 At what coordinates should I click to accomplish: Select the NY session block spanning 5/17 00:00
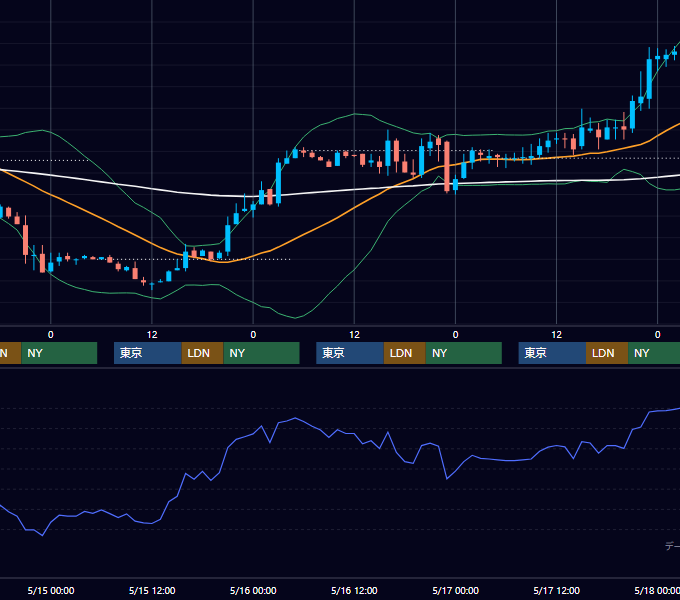pyautogui.click(x=464, y=353)
